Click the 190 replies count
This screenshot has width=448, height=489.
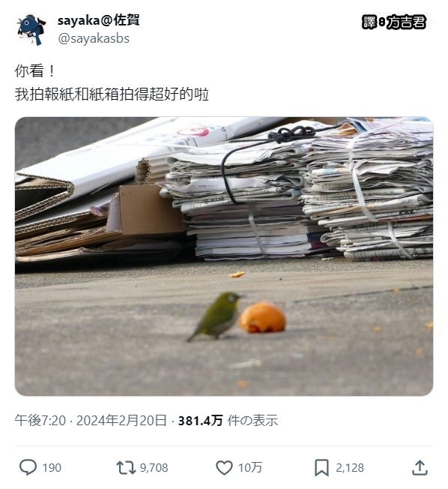[52, 468]
